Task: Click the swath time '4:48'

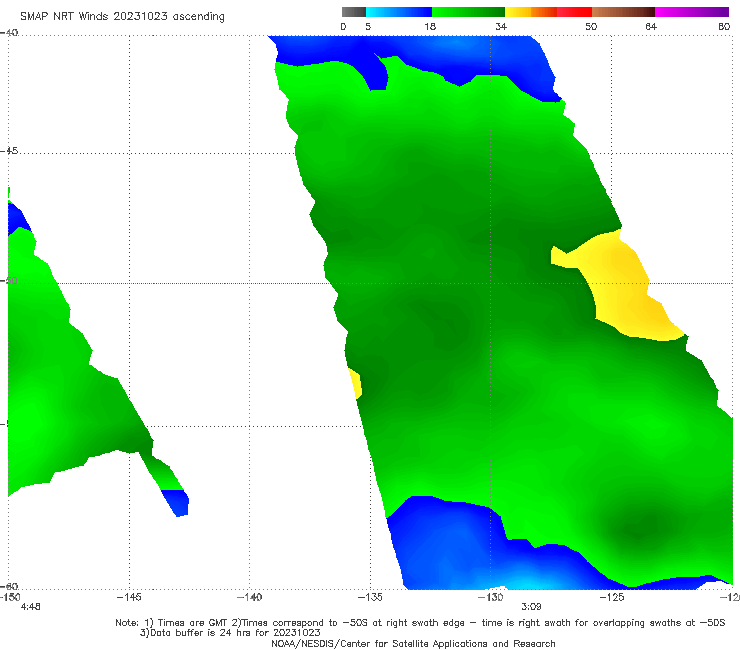Action: (x=31, y=607)
